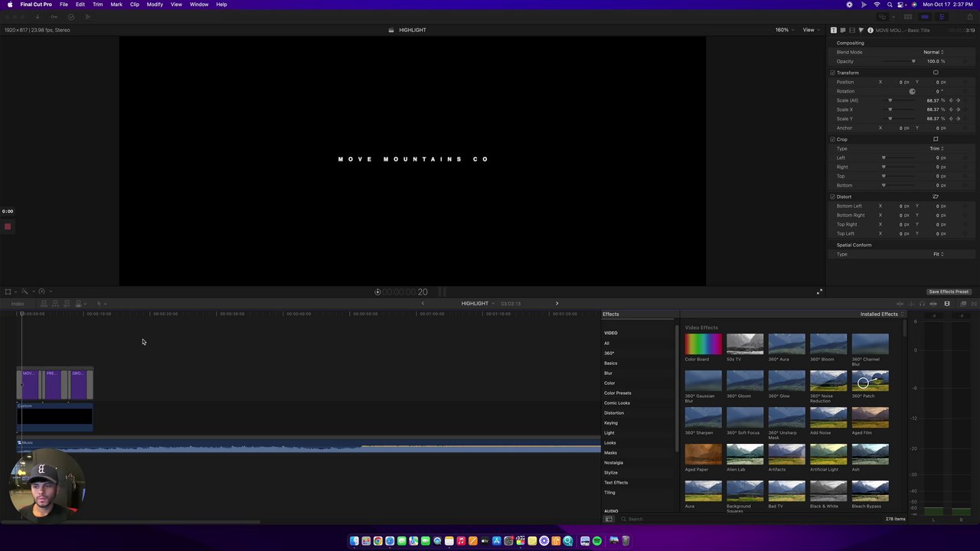980x551 pixels.
Task: Open the Blend Mode Normal dropdown
Action: (933, 52)
